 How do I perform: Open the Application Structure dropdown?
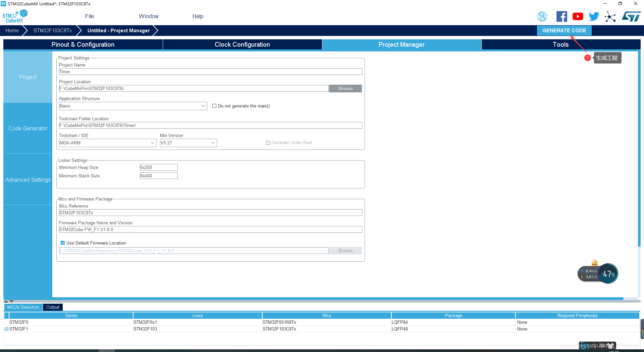(x=133, y=106)
